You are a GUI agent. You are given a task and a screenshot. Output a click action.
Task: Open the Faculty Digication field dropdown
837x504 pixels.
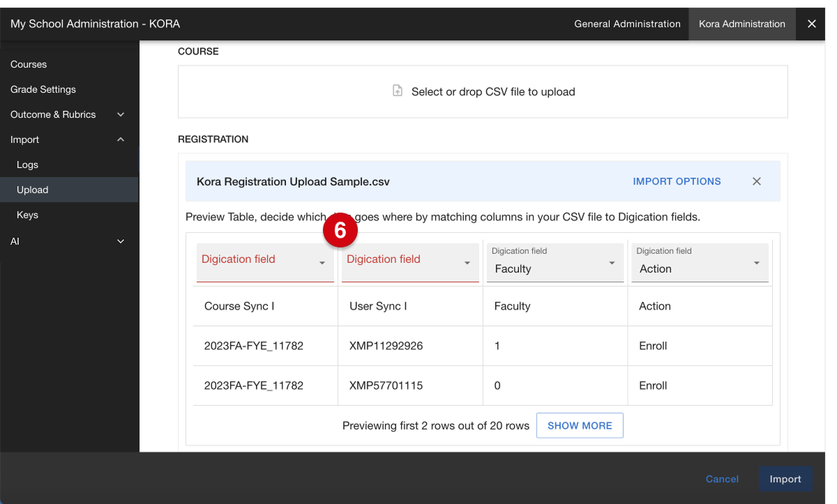[555, 262]
